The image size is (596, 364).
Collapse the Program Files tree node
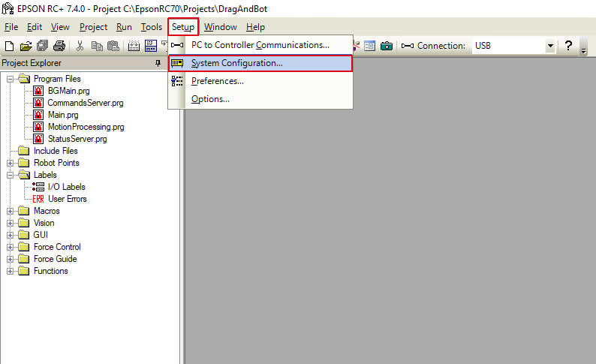click(11, 79)
